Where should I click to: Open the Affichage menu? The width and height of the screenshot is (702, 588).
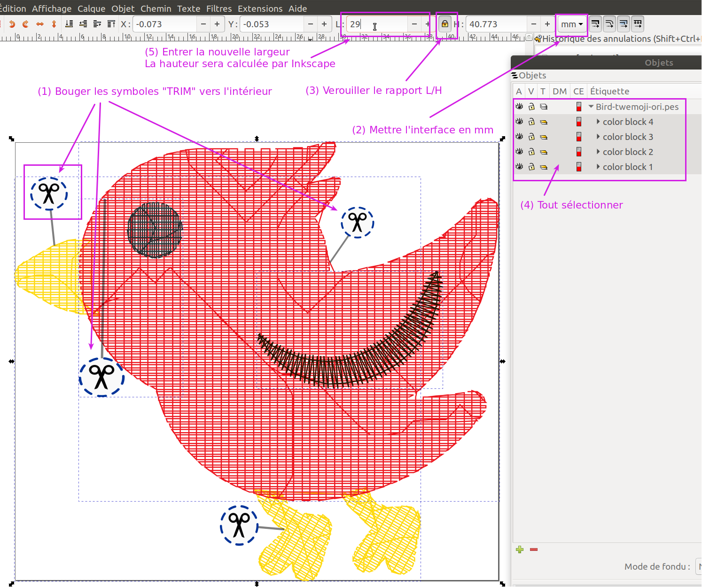[52, 8]
